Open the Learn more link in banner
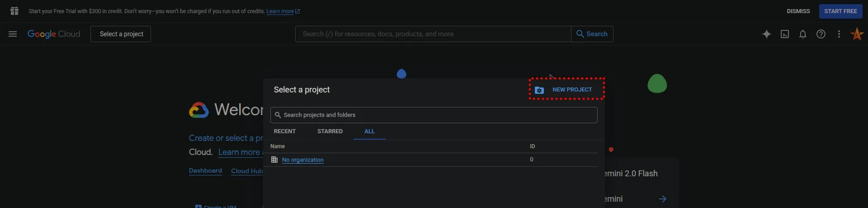 [283, 11]
